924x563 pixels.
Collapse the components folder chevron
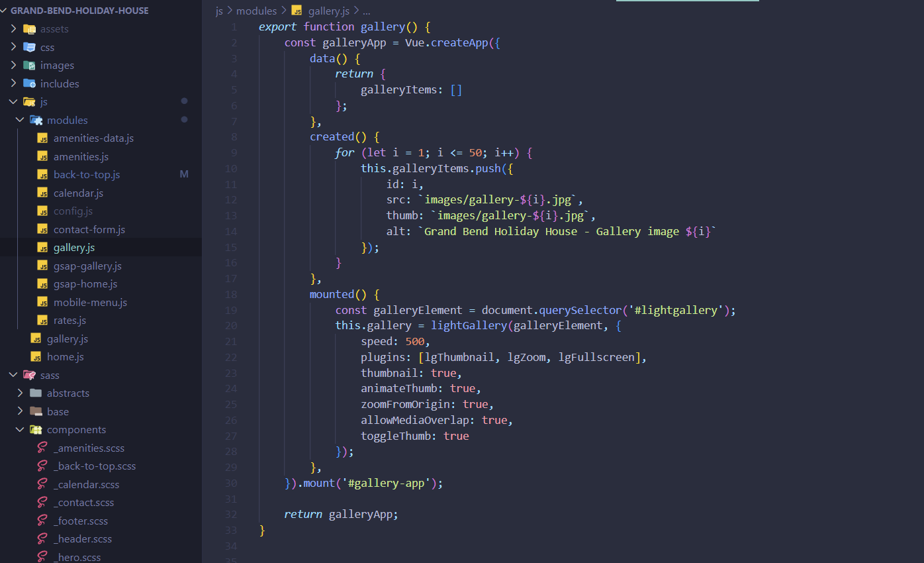tap(20, 430)
